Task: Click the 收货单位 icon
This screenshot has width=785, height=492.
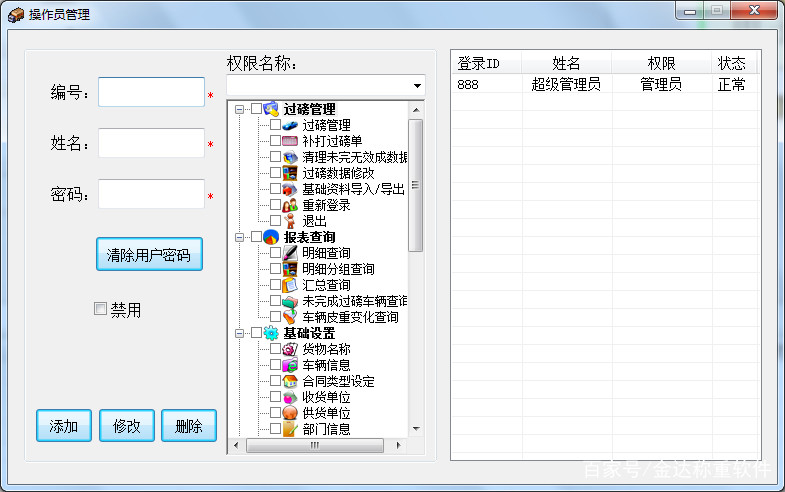Action: click(x=290, y=397)
